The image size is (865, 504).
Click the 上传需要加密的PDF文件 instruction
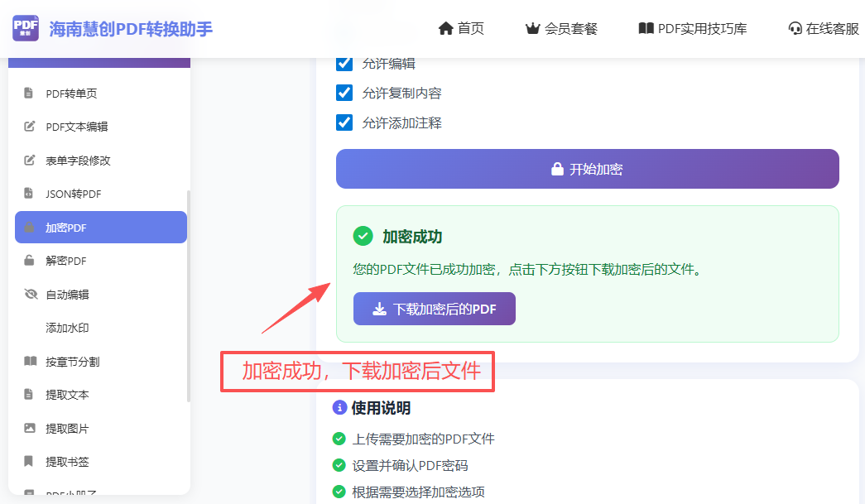coord(424,439)
